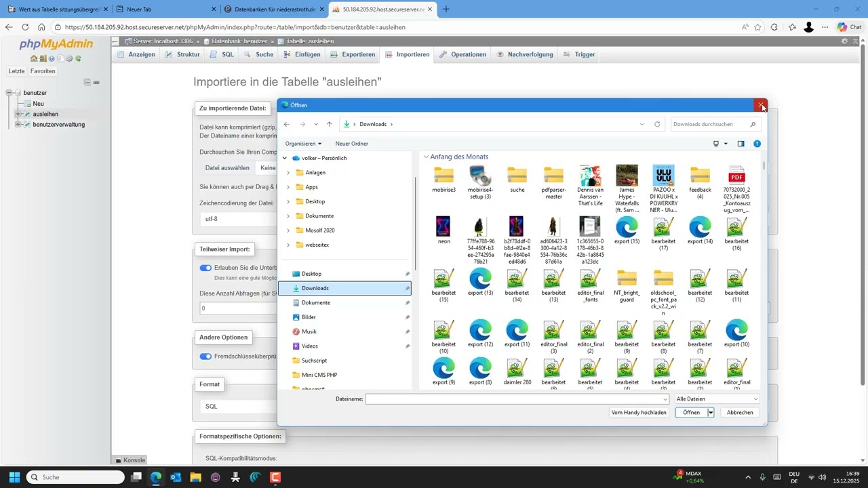Switch to the SQL tab
868x488 pixels.
tap(222, 54)
